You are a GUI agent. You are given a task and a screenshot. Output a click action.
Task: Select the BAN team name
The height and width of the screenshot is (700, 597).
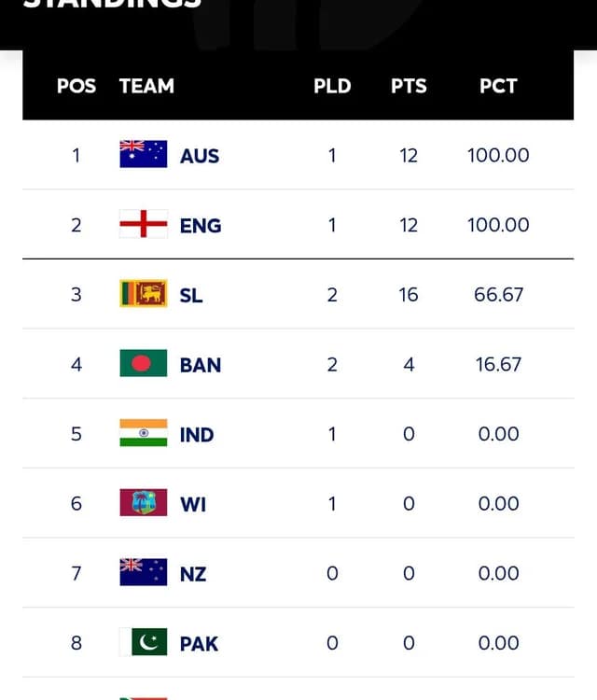coord(201,364)
